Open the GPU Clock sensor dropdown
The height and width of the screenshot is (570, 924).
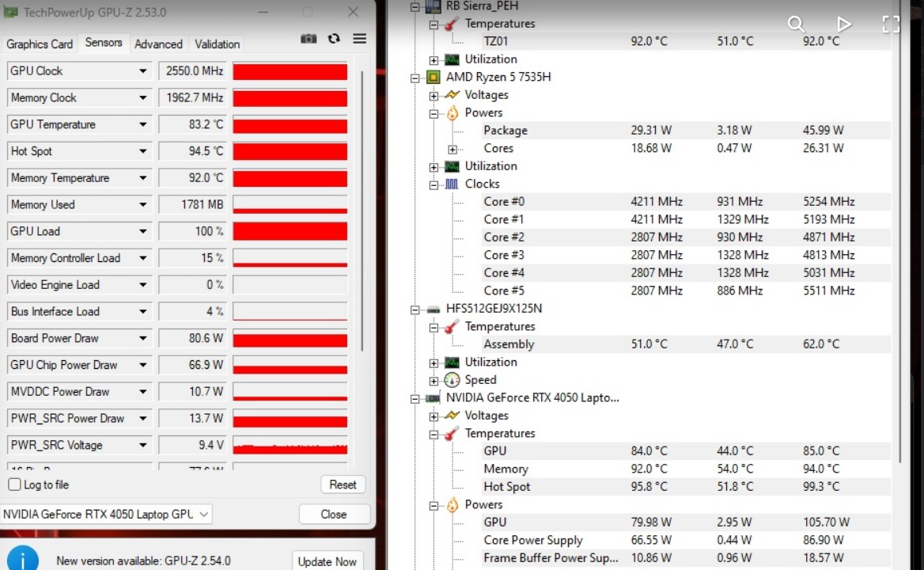pos(142,70)
